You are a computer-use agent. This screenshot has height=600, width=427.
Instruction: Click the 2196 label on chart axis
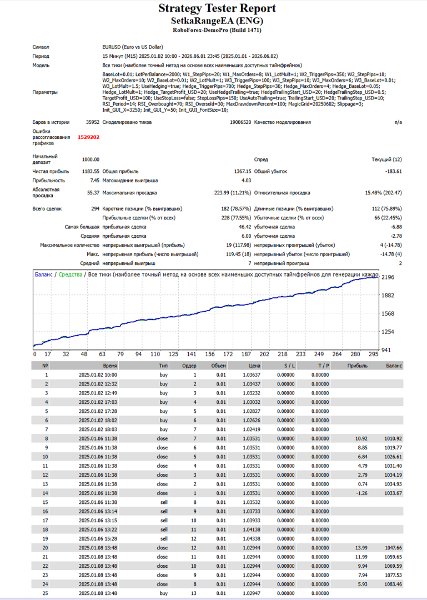[x=387, y=277]
